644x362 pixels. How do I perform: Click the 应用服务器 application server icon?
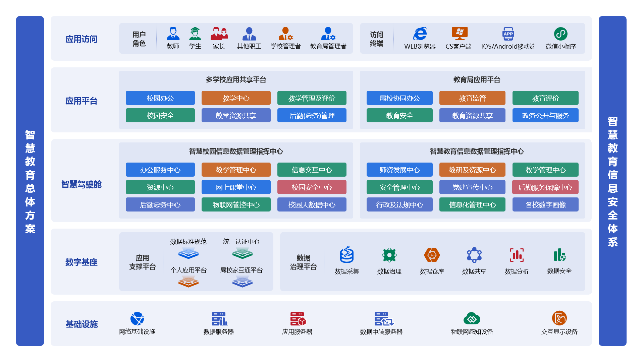point(298,319)
